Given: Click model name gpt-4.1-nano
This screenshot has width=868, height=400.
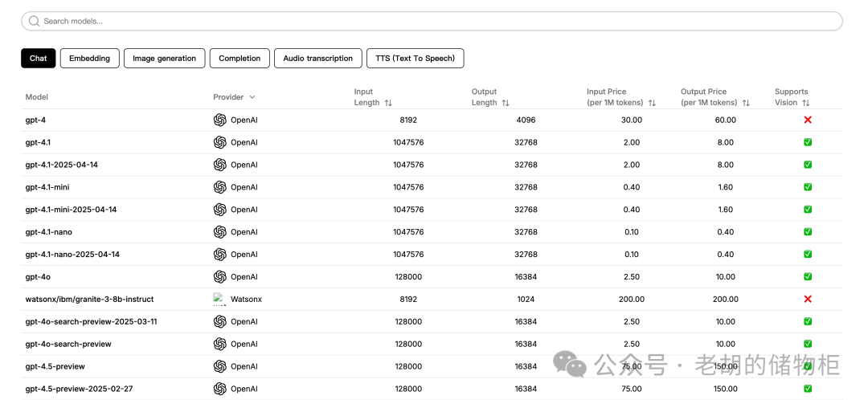Looking at the screenshot, I should [x=49, y=232].
